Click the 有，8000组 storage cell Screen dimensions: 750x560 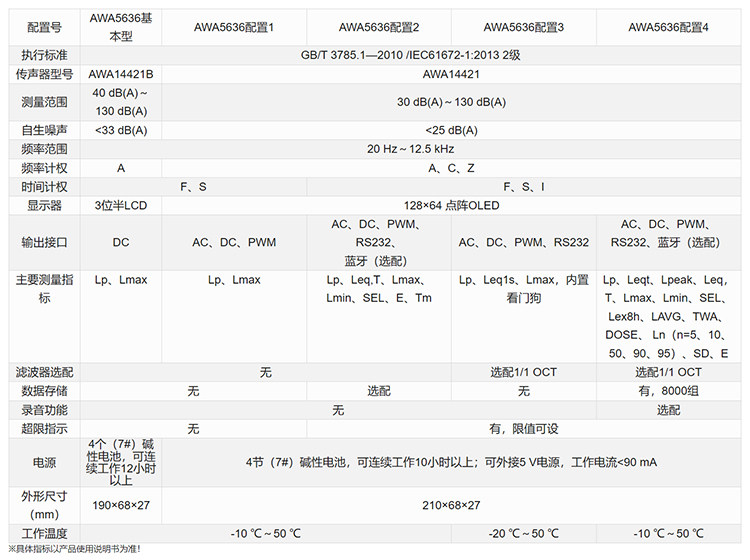click(669, 391)
